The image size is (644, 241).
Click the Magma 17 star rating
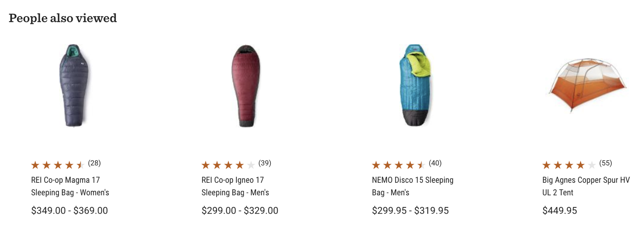click(x=58, y=165)
